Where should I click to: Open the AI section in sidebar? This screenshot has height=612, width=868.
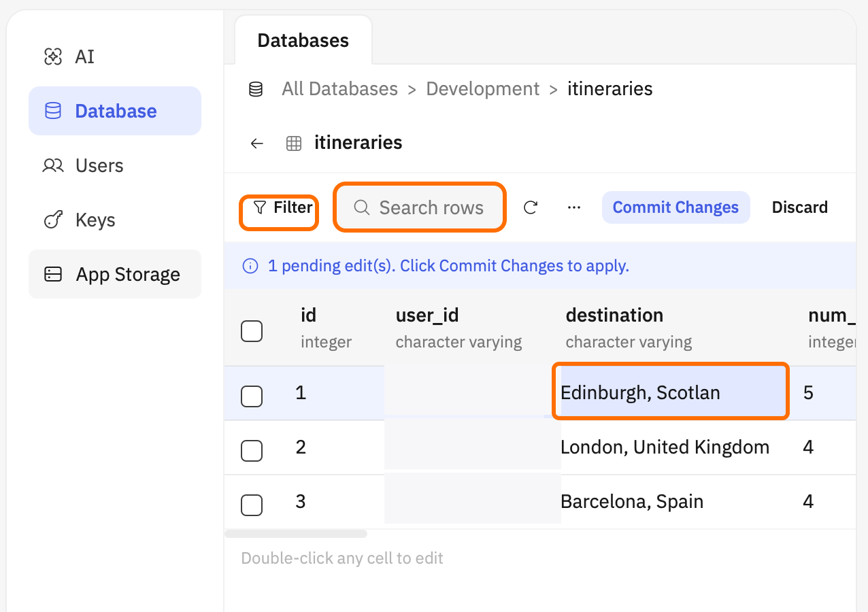(115, 56)
